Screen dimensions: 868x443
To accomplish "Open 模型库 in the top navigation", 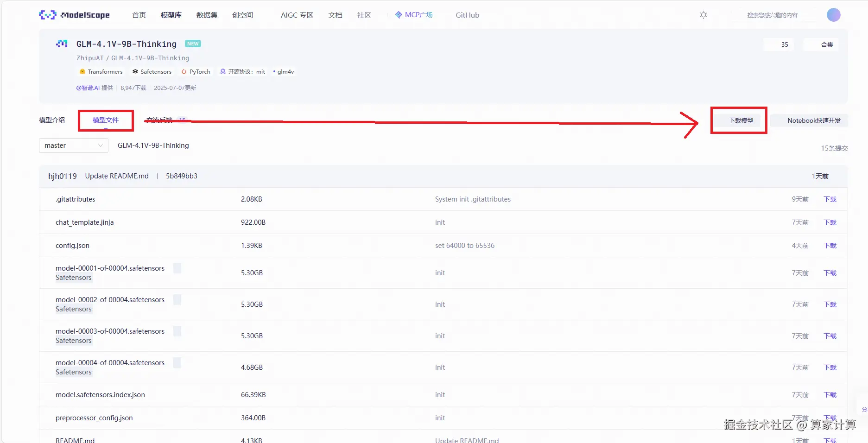I will click(x=171, y=15).
